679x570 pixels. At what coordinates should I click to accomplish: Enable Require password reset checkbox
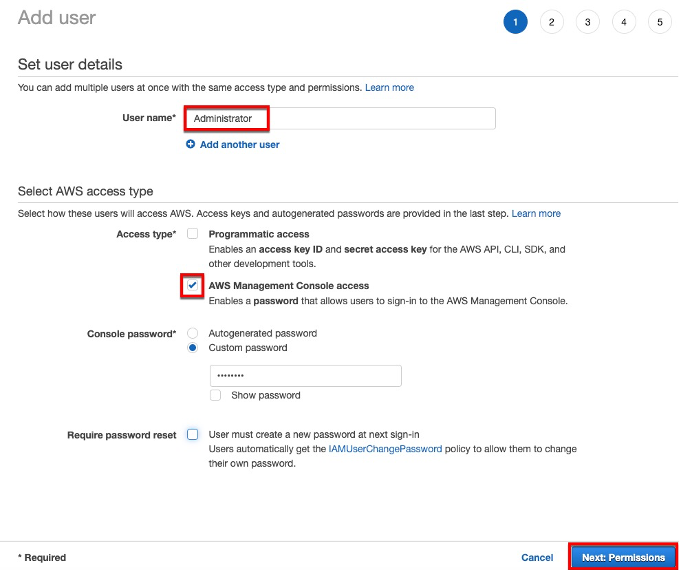[x=193, y=435]
